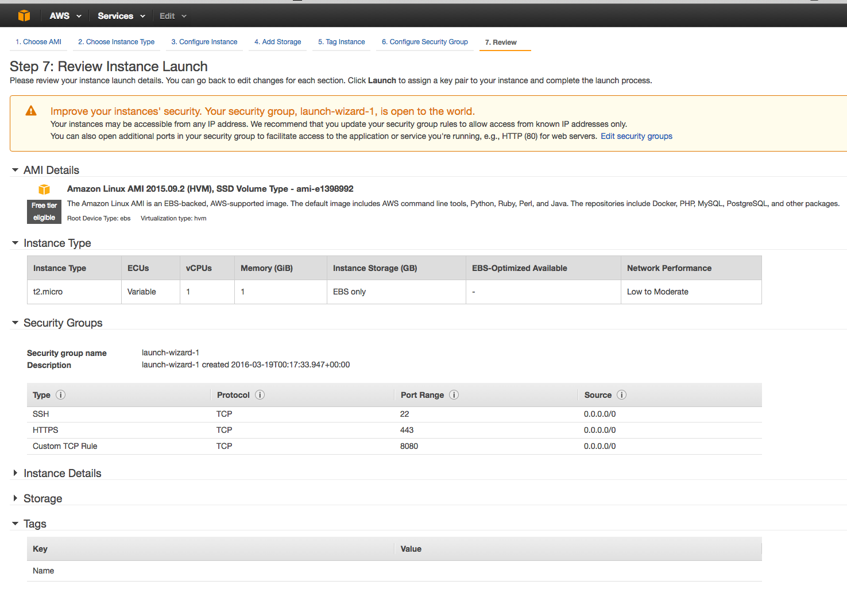Open the Edit dropdown menu

[173, 16]
